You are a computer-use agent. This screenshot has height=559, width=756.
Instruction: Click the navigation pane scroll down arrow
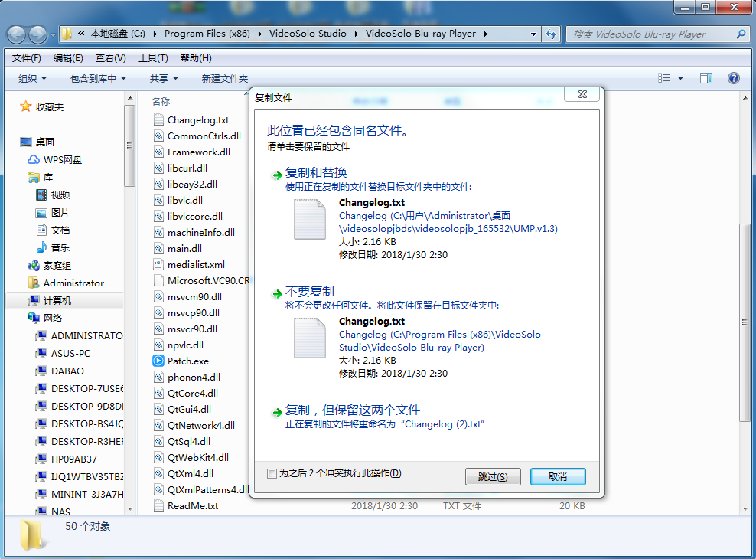pos(129,508)
